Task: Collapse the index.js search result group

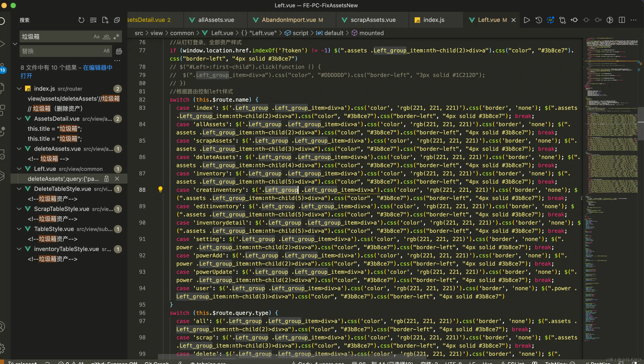Action: (19, 89)
